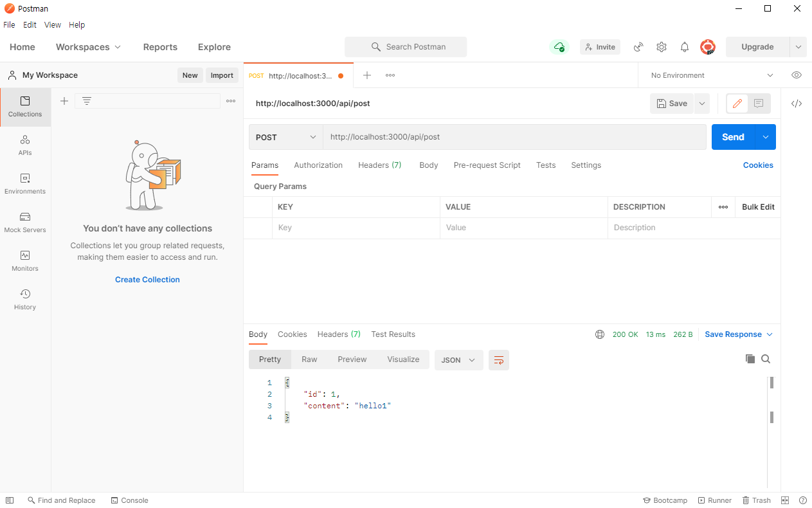
Task: Open the JSON format dropdown
Action: click(x=458, y=360)
